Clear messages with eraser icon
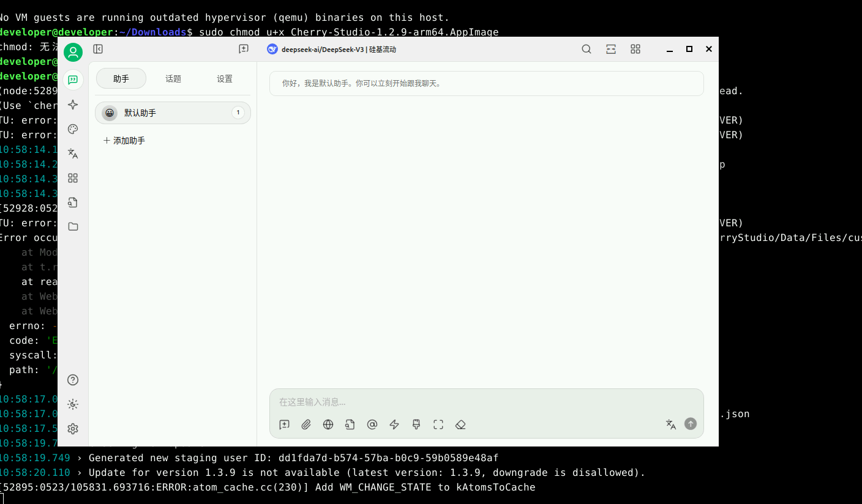Screen dimensions: 862x504 click(x=460, y=424)
